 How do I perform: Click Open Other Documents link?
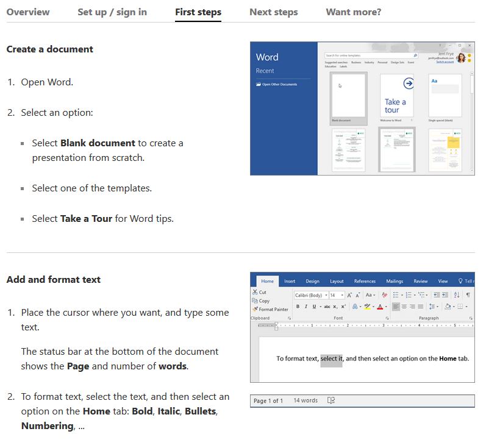click(277, 84)
